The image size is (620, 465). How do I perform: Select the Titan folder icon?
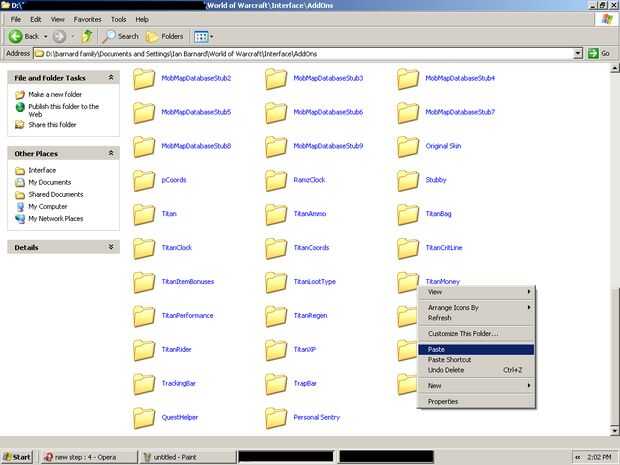[144, 214]
